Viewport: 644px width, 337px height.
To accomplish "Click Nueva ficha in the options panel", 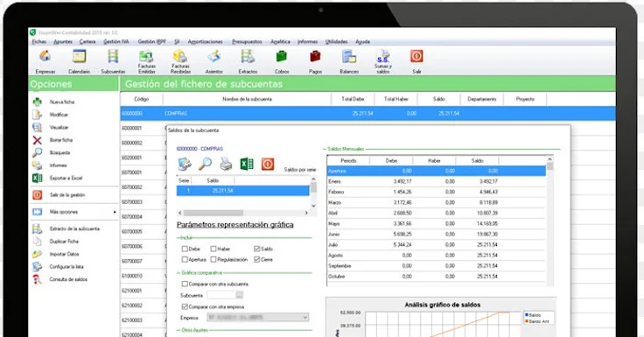I will pyautogui.click(x=61, y=102).
